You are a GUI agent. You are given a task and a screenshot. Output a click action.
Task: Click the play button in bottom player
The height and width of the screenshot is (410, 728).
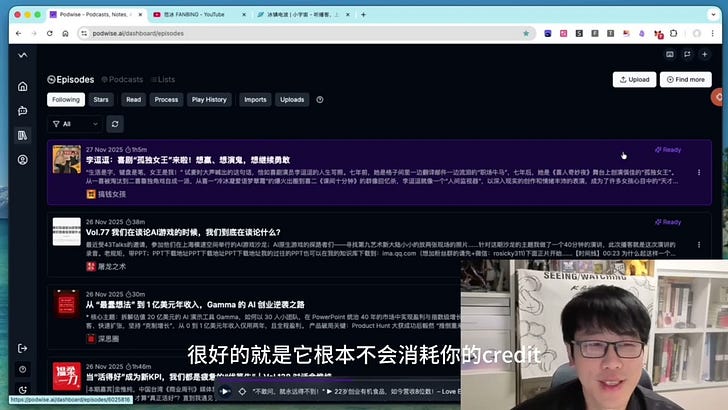tap(224, 391)
